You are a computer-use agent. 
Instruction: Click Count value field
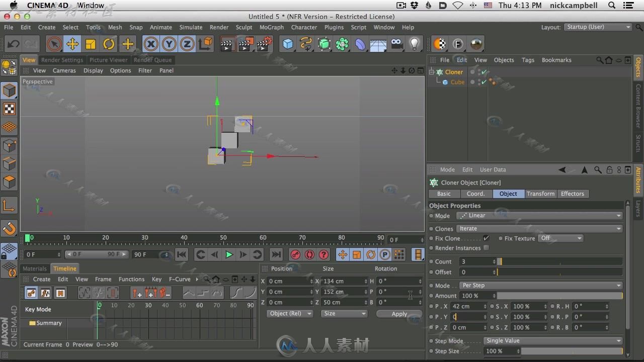(x=478, y=261)
